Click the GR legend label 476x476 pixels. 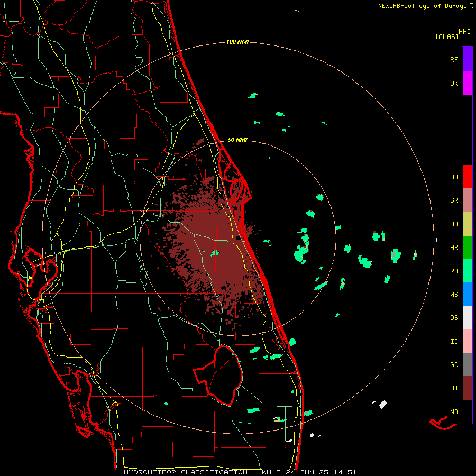454,200
